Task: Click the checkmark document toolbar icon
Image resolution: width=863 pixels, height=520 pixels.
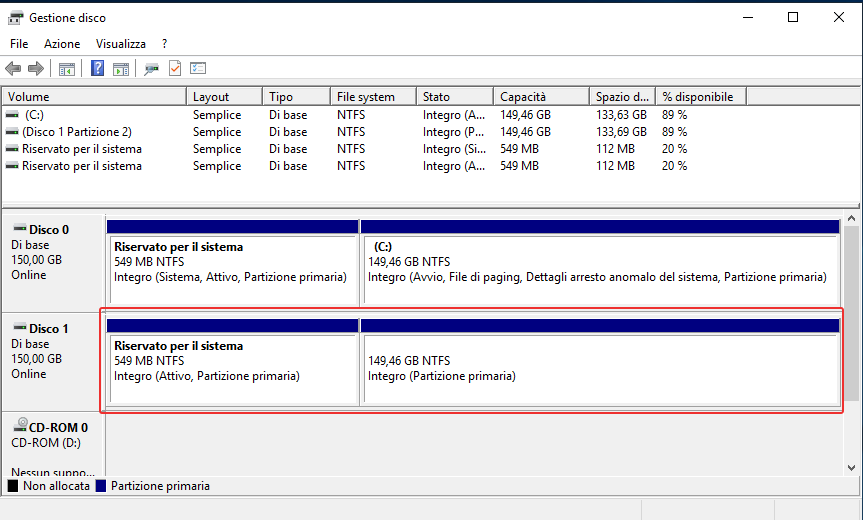Action: pos(175,68)
